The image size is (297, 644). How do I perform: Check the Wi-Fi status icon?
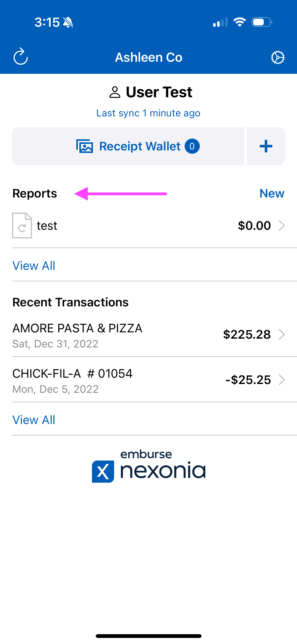tap(240, 22)
